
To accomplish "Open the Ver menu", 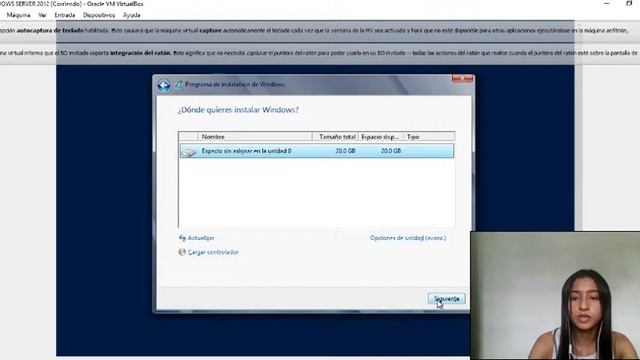I will click(x=42, y=15).
